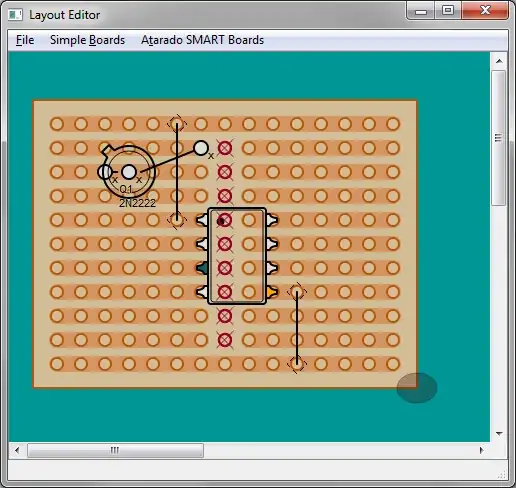Select the IC pin-1 marker dot

point(221,221)
